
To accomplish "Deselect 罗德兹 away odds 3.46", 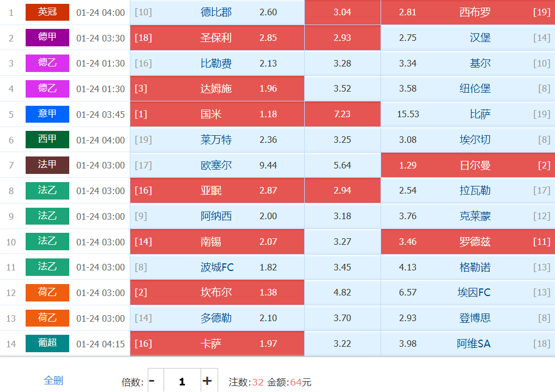I will [x=468, y=242].
